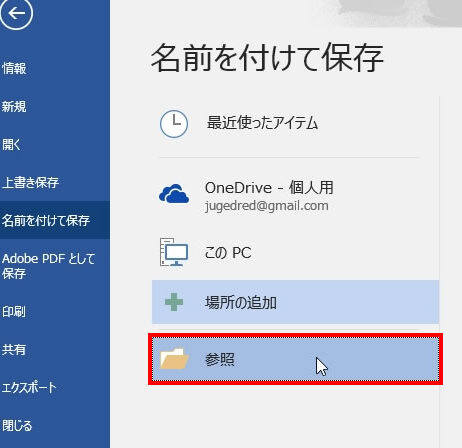Screen dimensions: 462x448
Task: Click 参照 to browse for folder
Action: tap(295, 359)
